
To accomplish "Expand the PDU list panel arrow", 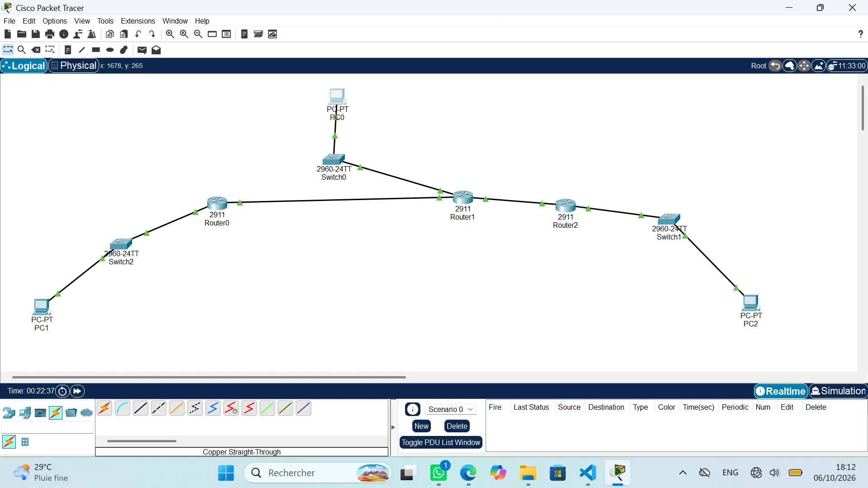I will click(393, 427).
